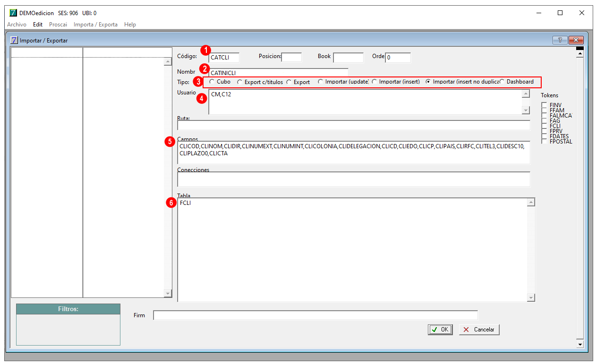Open the Help menu
This screenshot has height=364, width=596.
click(130, 25)
